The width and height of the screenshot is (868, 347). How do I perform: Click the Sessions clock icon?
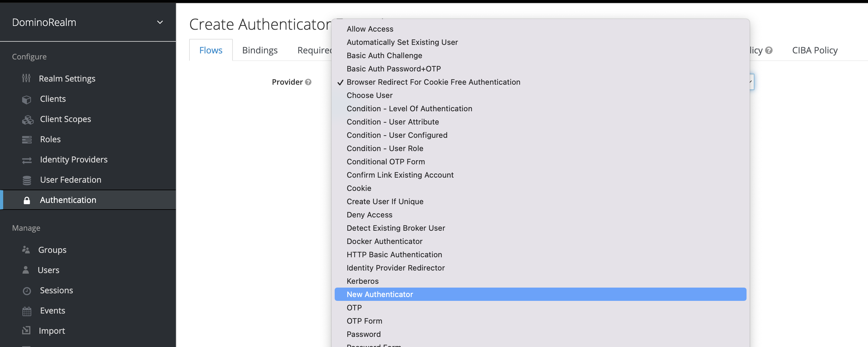(x=27, y=291)
